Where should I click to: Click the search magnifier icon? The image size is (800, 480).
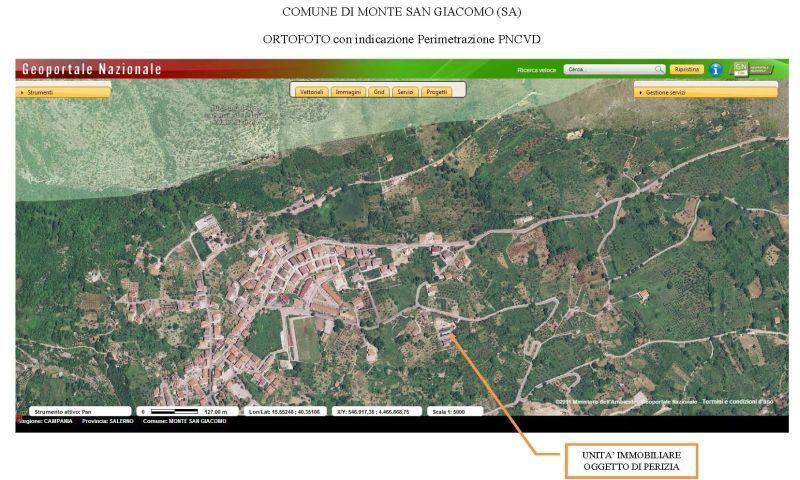click(x=659, y=69)
